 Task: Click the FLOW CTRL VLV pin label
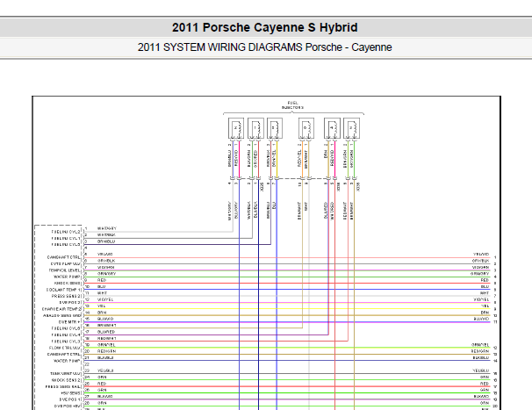tap(65, 348)
